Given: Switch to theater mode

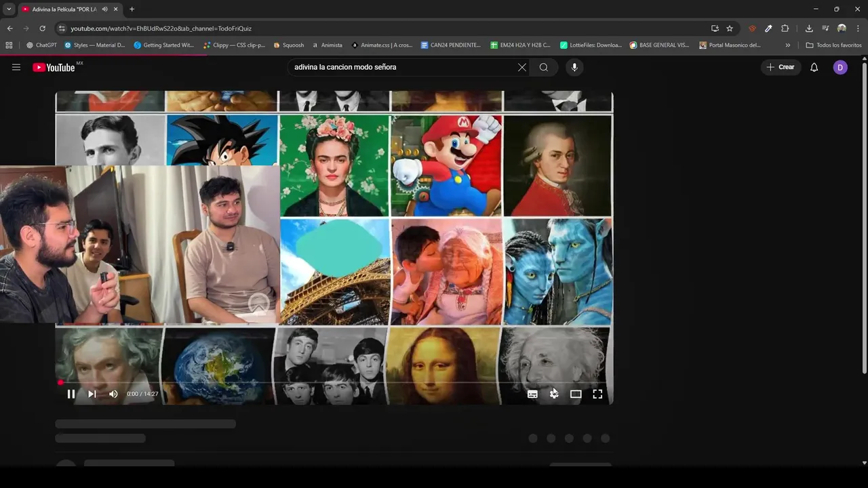Looking at the screenshot, I should tap(576, 394).
